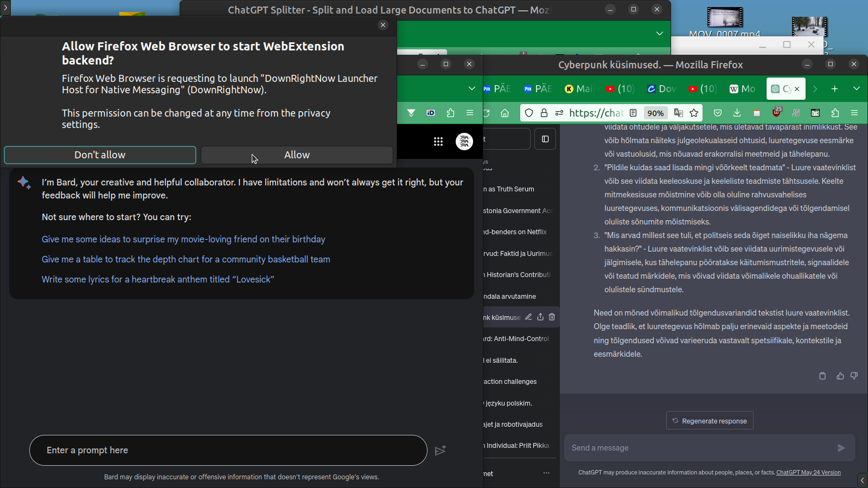868x488 pixels.
Task: Go to Firefox home page
Action: (505, 113)
